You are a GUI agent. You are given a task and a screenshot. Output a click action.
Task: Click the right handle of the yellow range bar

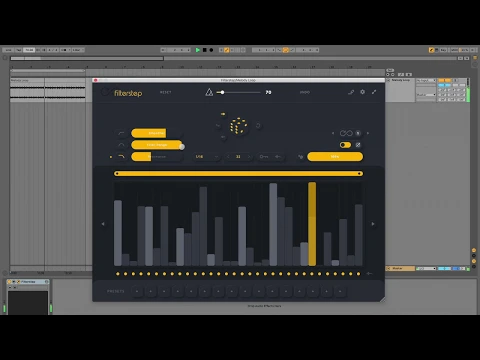click(x=359, y=173)
